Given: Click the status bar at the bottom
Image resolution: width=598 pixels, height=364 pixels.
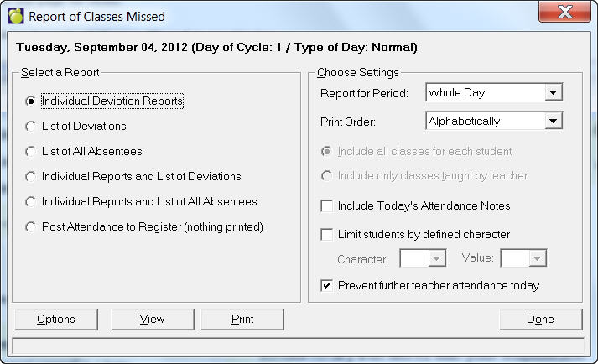Looking at the screenshot, I should pos(299,346).
